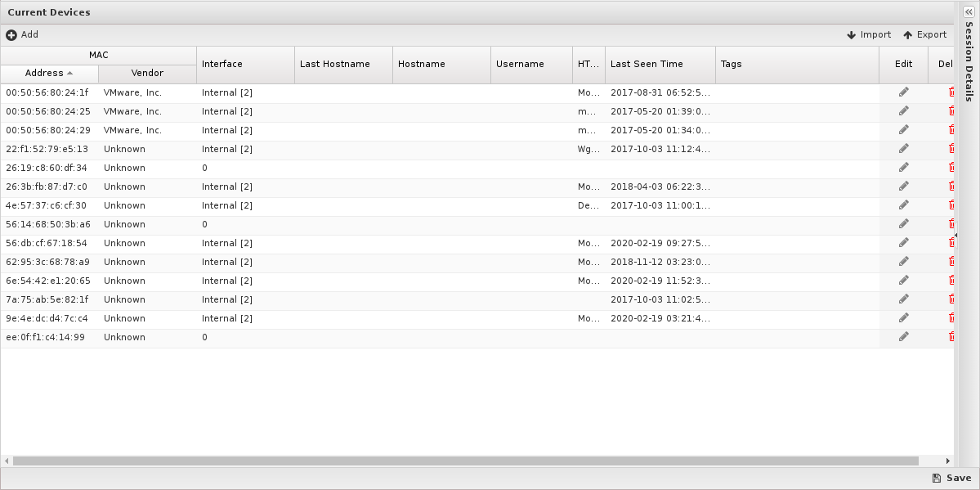Select last seen time 2018-11-12 03:23:0...
980x490 pixels.
point(660,262)
